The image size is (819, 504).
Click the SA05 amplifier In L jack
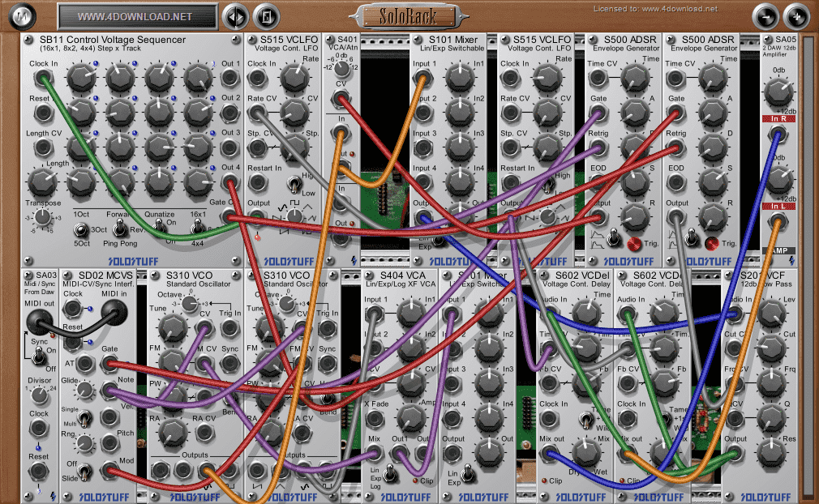coord(778,222)
